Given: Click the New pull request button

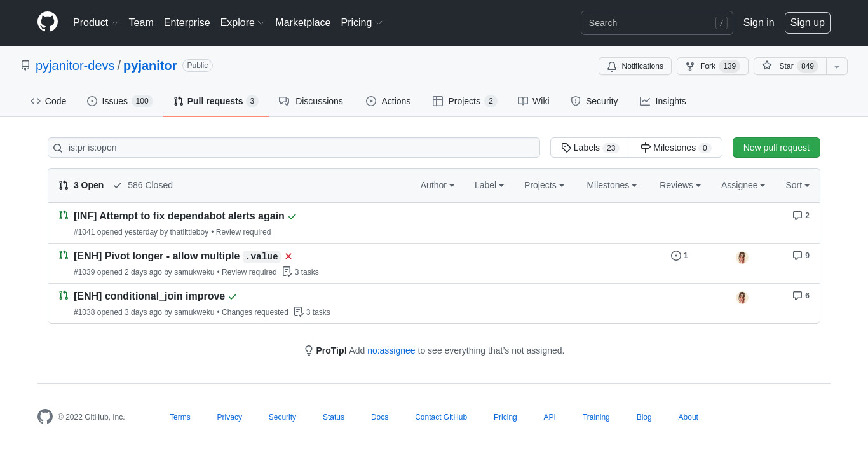Looking at the screenshot, I should (776, 148).
